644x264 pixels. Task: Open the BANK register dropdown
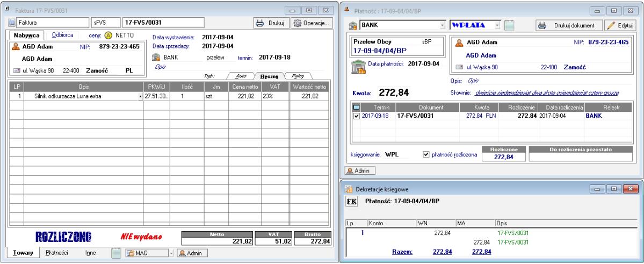[x=443, y=25]
